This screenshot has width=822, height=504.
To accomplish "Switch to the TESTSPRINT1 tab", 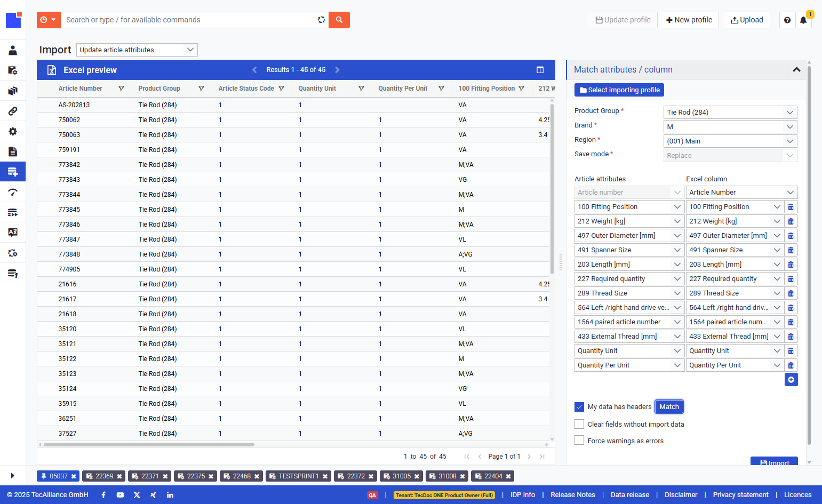I will coord(298,476).
